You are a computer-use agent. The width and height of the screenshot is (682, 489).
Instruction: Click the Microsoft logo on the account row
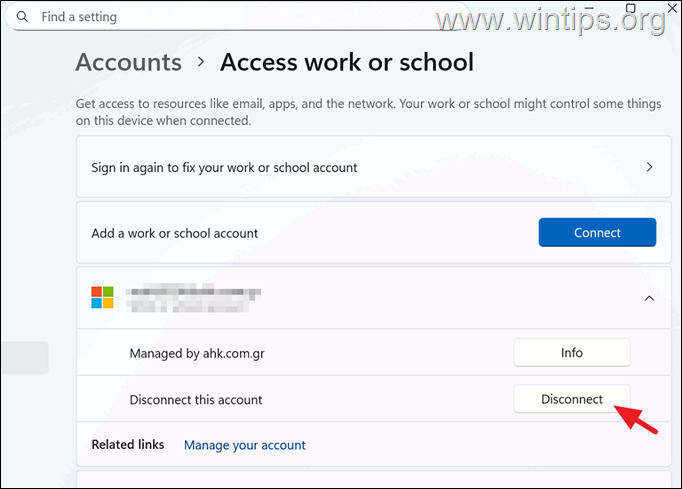(102, 298)
